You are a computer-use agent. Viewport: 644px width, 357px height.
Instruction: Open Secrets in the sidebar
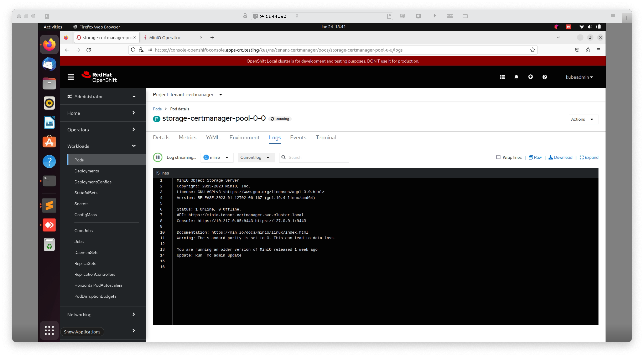[x=81, y=204]
